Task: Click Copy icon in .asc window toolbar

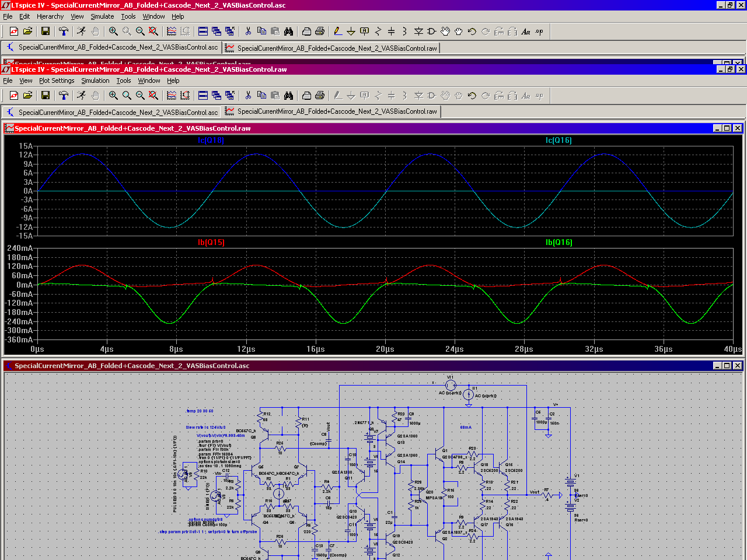Action: tap(261, 32)
